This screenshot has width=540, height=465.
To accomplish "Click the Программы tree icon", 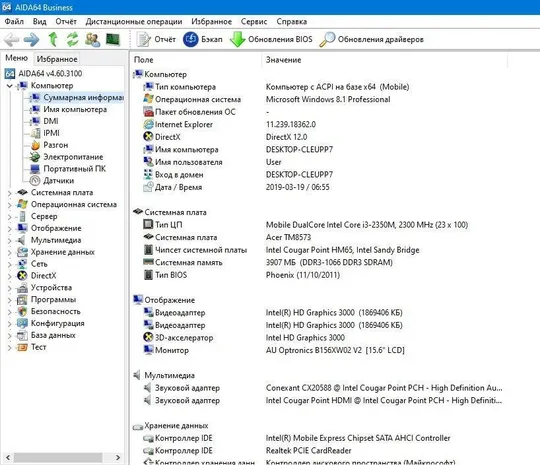I will tap(22, 299).
